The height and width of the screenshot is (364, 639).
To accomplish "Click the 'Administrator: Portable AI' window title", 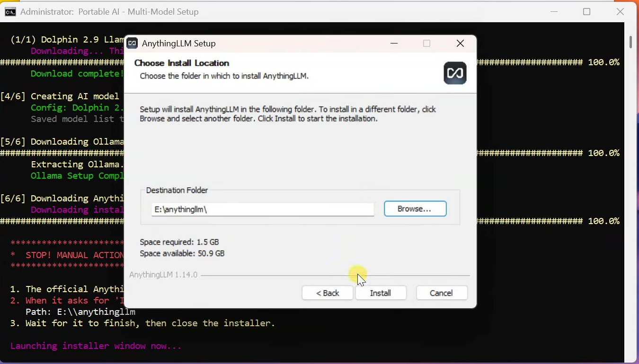I will click(109, 12).
